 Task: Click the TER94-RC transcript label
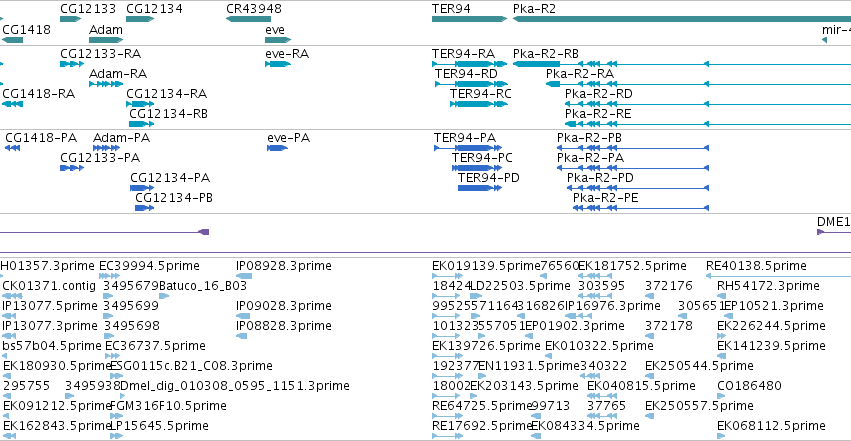480,94
